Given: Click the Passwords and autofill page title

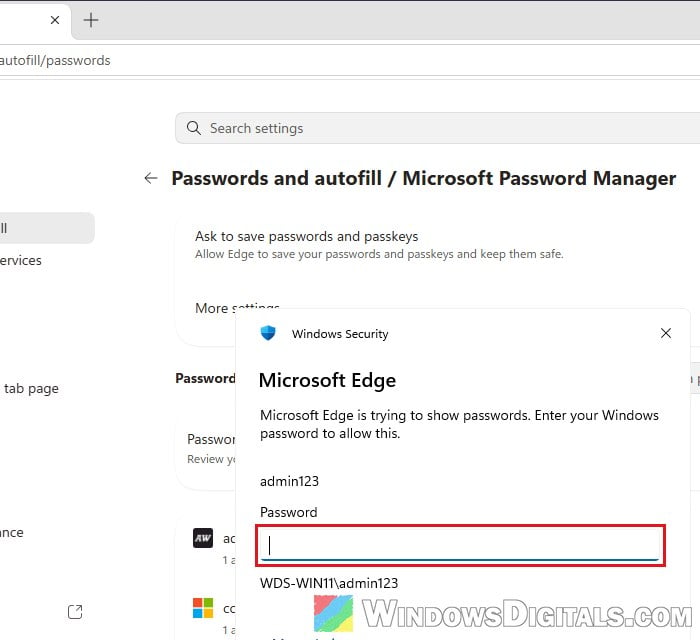Looking at the screenshot, I should coord(423,178).
